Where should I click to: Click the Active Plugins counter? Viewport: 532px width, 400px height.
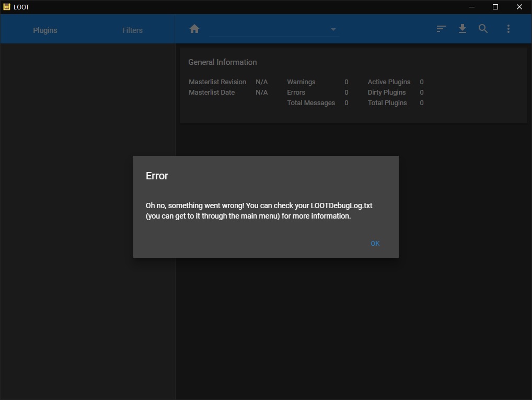coord(421,82)
